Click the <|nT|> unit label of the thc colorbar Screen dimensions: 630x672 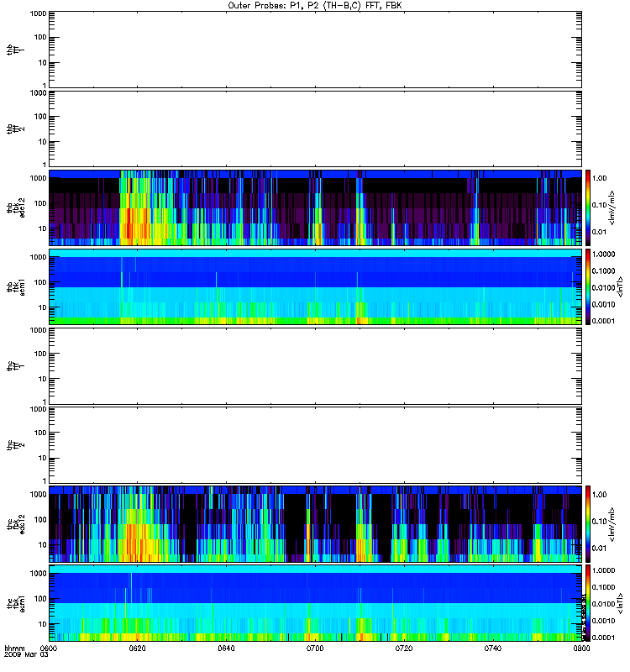pos(620,603)
